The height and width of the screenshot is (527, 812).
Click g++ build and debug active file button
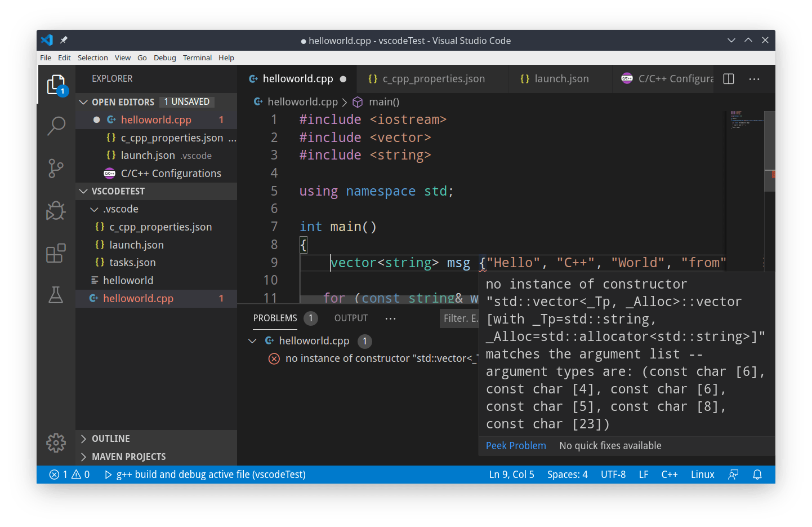point(206,475)
